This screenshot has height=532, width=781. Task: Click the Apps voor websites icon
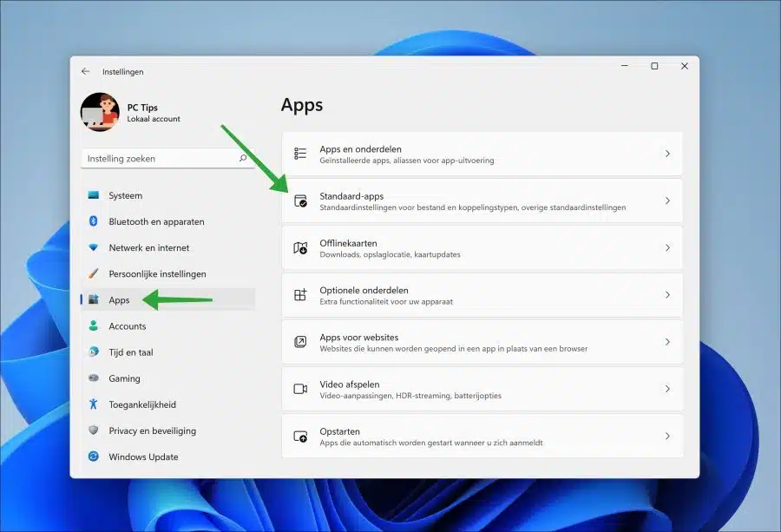pos(300,342)
